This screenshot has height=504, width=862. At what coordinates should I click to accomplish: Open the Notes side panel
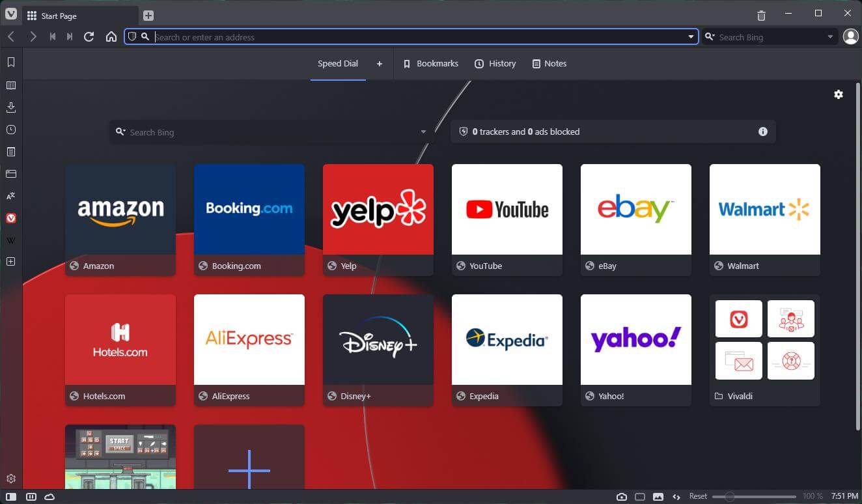click(11, 152)
